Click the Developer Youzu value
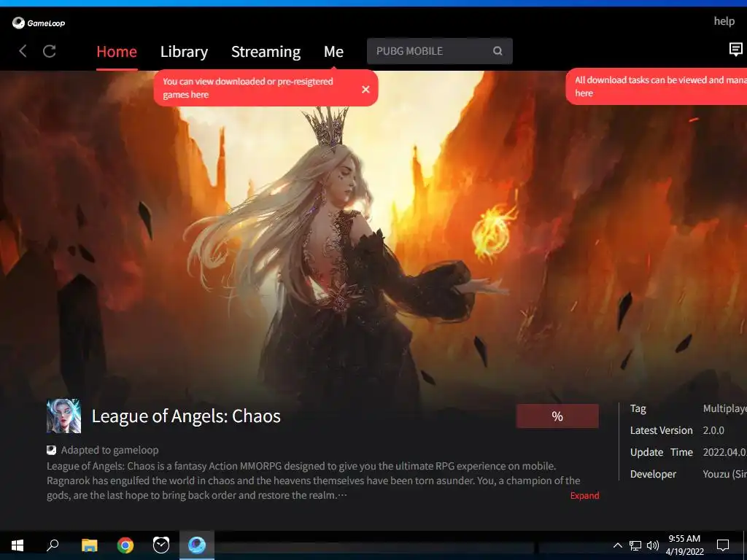The height and width of the screenshot is (560, 747). [x=724, y=474]
